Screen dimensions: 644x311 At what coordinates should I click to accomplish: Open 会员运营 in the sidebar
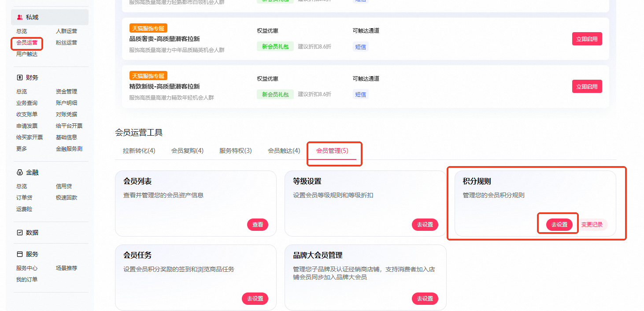tap(27, 43)
